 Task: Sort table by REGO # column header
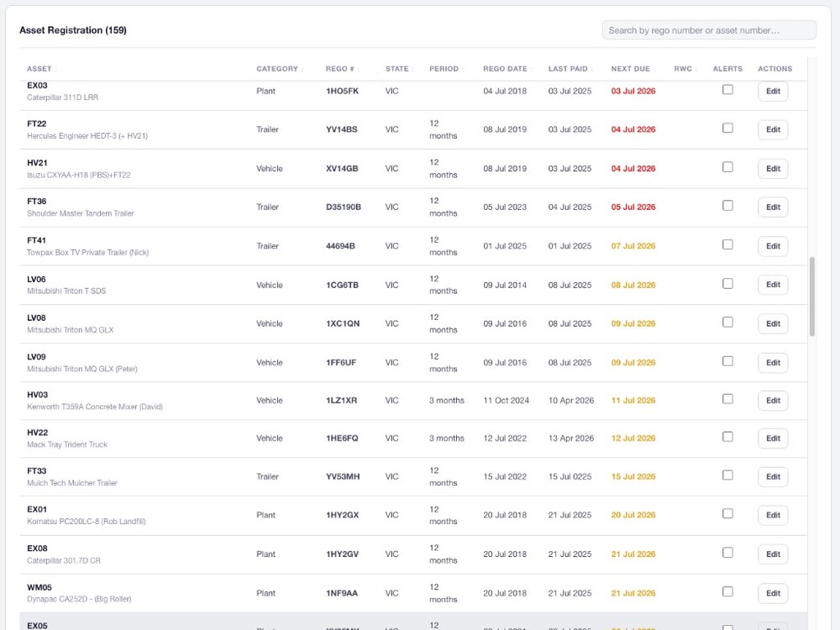click(x=343, y=69)
